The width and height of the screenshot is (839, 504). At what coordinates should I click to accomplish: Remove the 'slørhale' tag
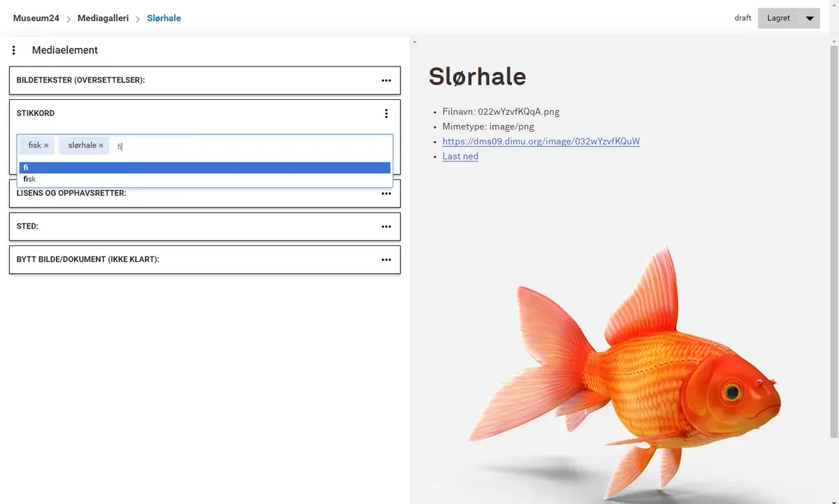coord(101,145)
